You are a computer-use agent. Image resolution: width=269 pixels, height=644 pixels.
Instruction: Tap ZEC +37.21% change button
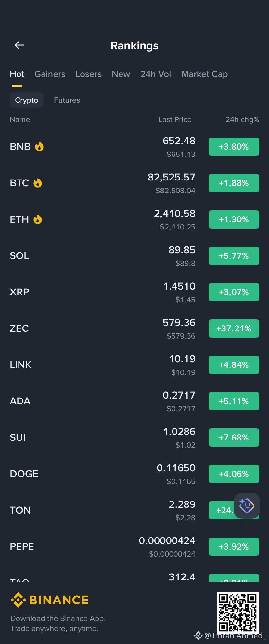[234, 328]
